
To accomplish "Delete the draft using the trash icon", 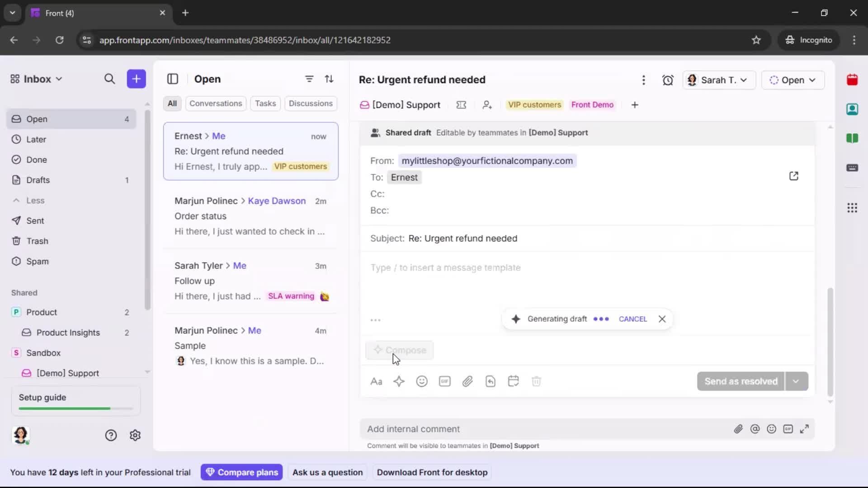I will (x=537, y=381).
